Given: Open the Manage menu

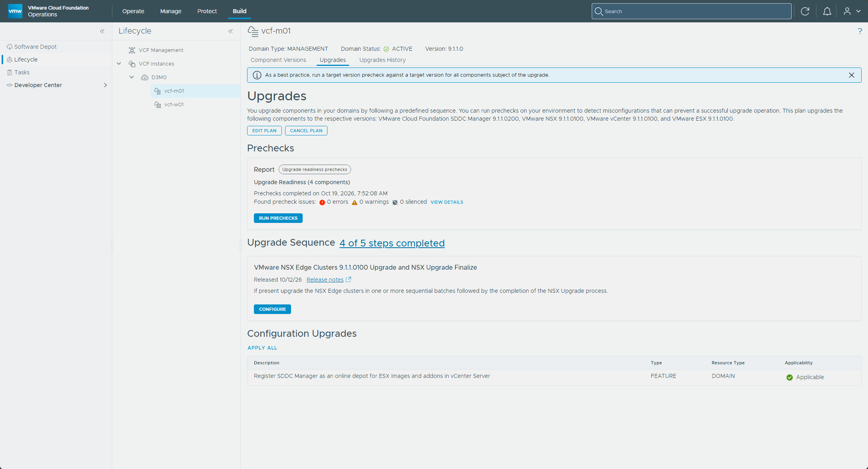Looking at the screenshot, I should coord(171,11).
